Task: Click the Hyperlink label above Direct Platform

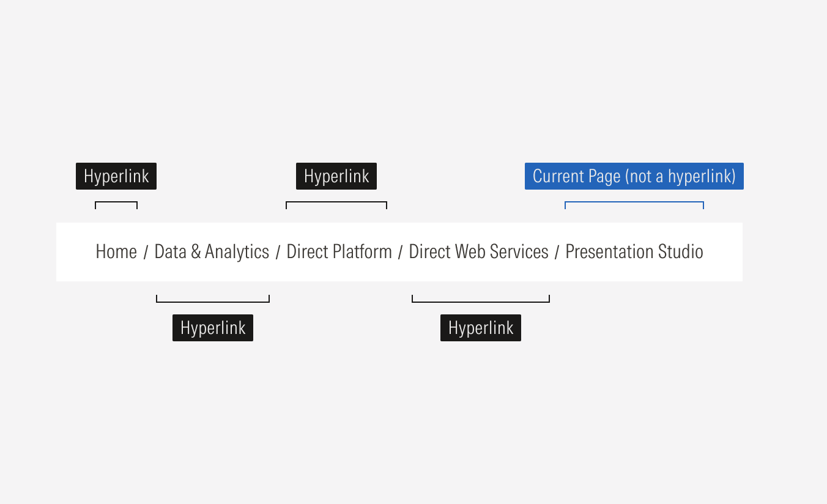Action: (x=336, y=176)
